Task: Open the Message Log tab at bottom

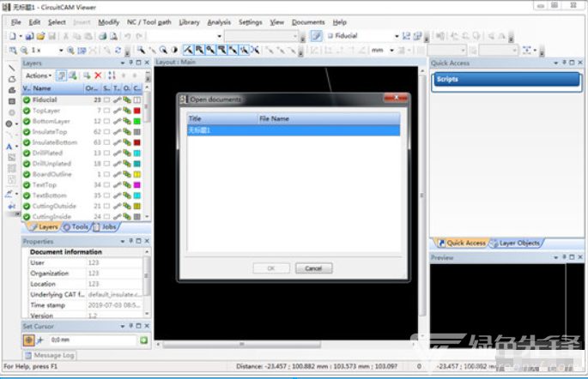Action: click(x=49, y=355)
